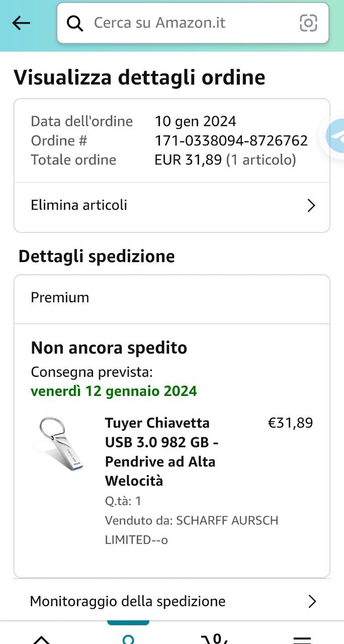Tap the order number 171-0338094-8726762
Image resolution: width=344 pixels, height=644 pixels.
click(231, 140)
